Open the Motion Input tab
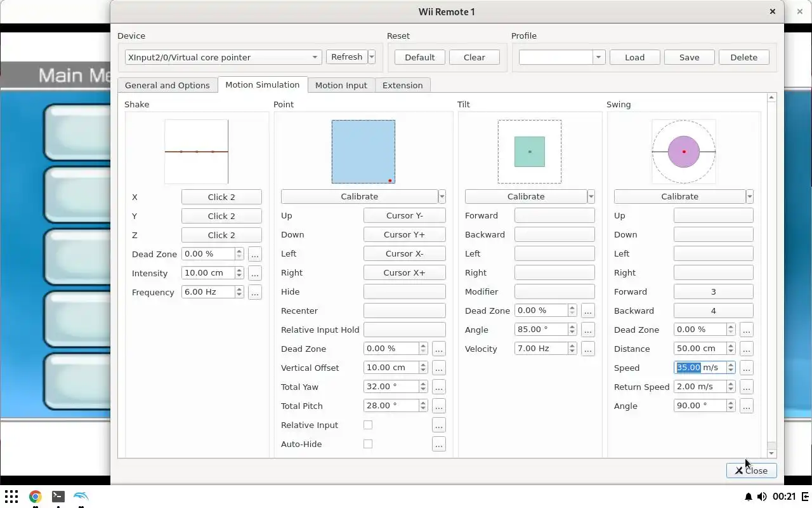 click(x=341, y=85)
